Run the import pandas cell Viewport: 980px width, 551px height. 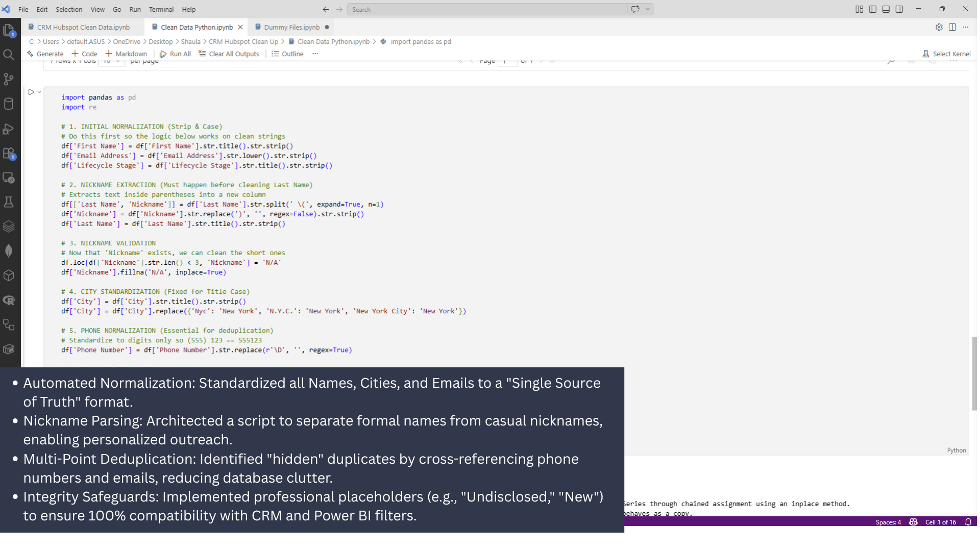[31, 92]
